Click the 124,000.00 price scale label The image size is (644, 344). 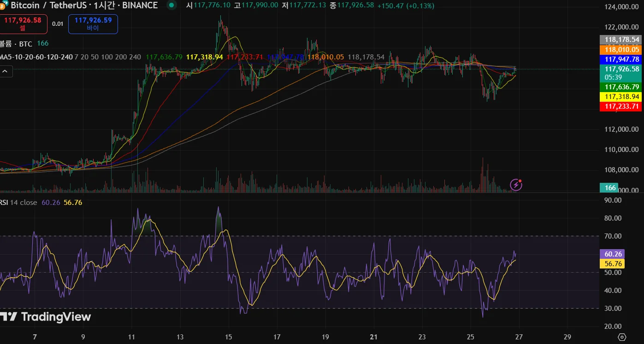coord(621,7)
